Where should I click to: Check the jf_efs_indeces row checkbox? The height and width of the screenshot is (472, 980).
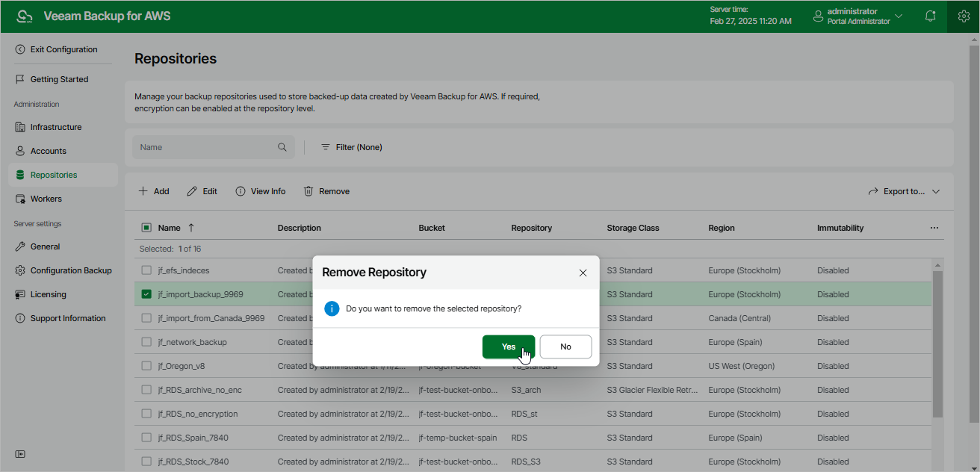[x=146, y=270]
